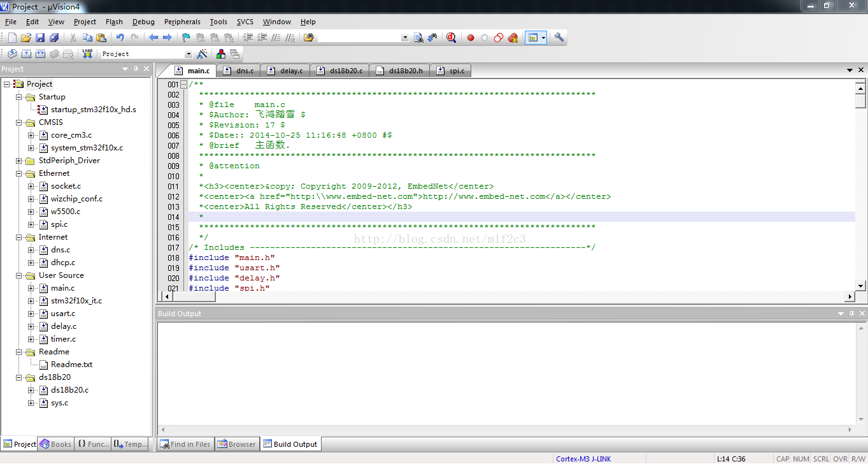The height and width of the screenshot is (464, 868).
Task: Open the find text combo box dropdown arrow
Action: [x=405, y=38]
